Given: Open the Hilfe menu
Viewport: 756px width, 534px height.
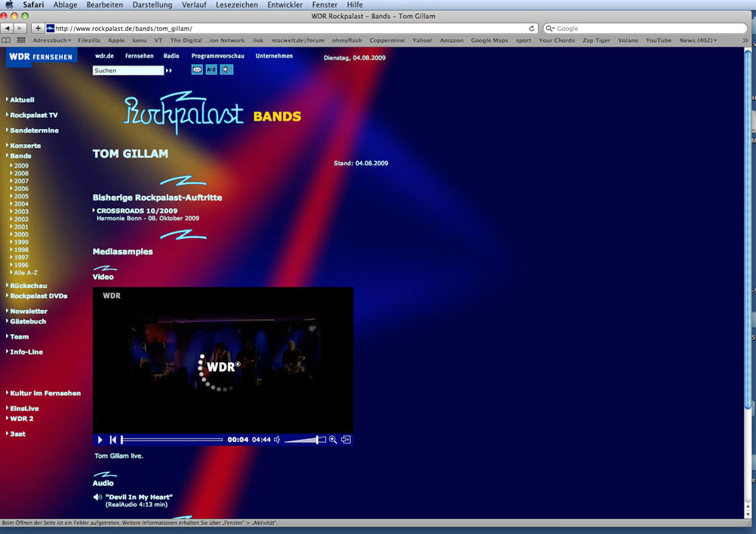Looking at the screenshot, I should pyautogui.click(x=355, y=5).
